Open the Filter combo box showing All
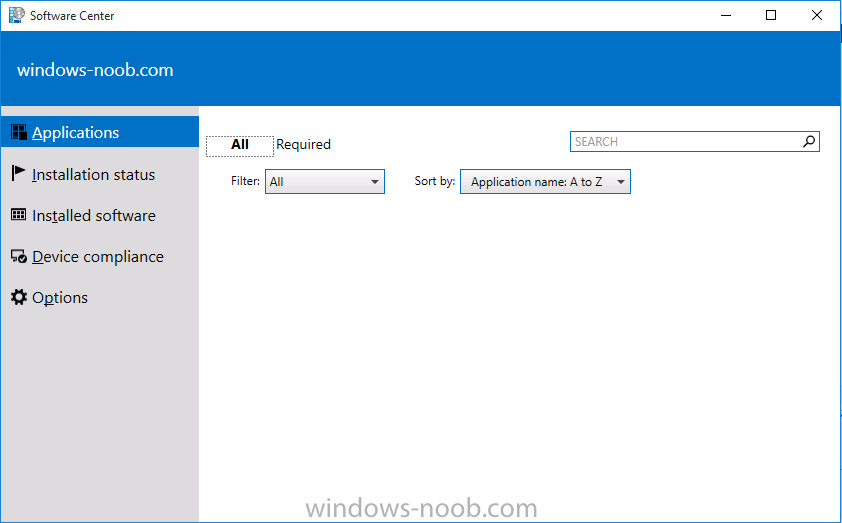Screen dimensions: 842x523 tap(324, 181)
